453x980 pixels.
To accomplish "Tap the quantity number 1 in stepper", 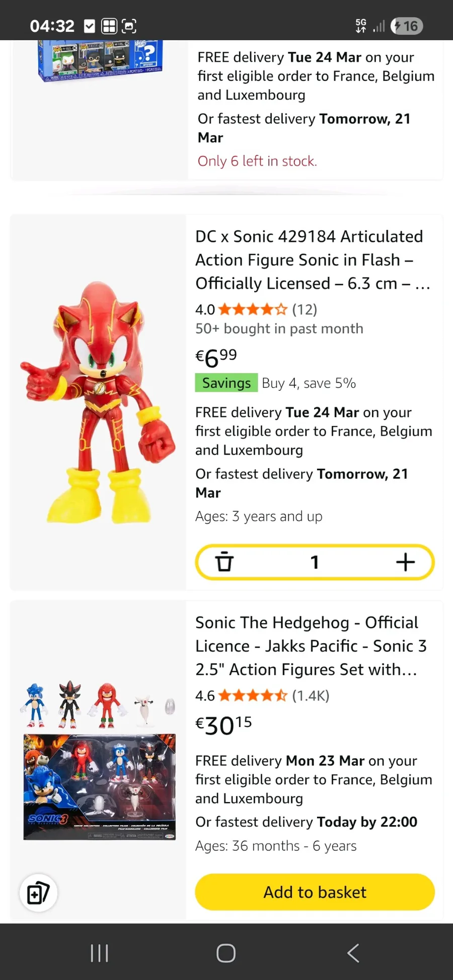I will pos(315,562).
